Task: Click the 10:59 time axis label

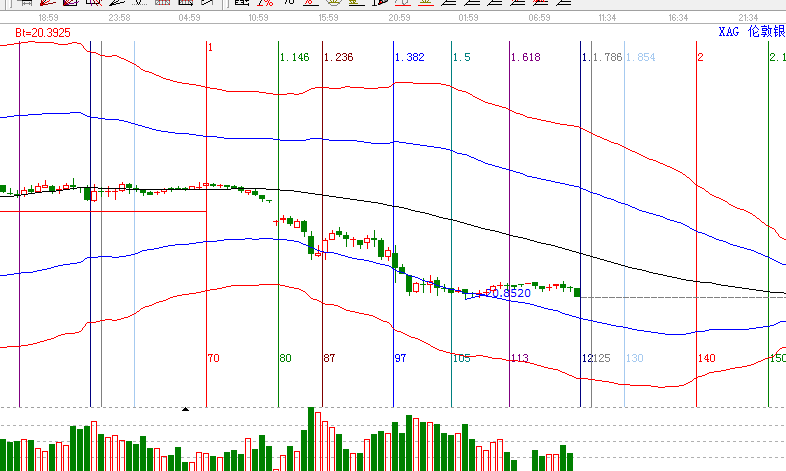Action: tap(258, 18)
